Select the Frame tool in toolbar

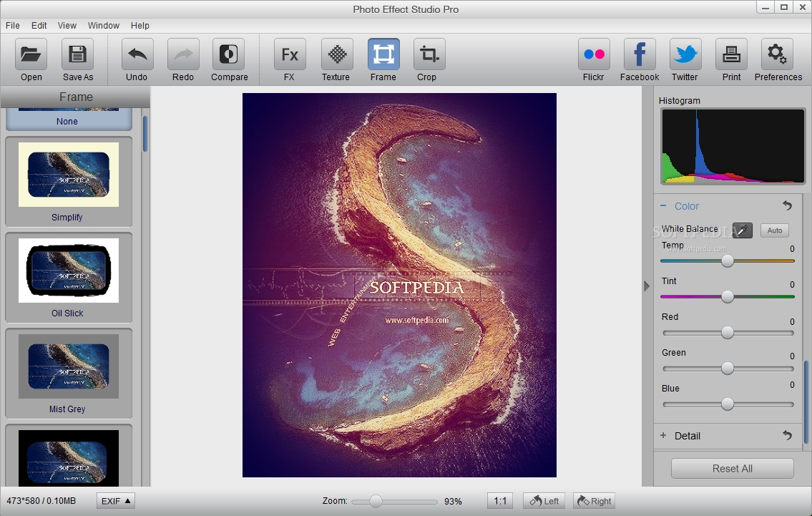click(x=383, y=54)
